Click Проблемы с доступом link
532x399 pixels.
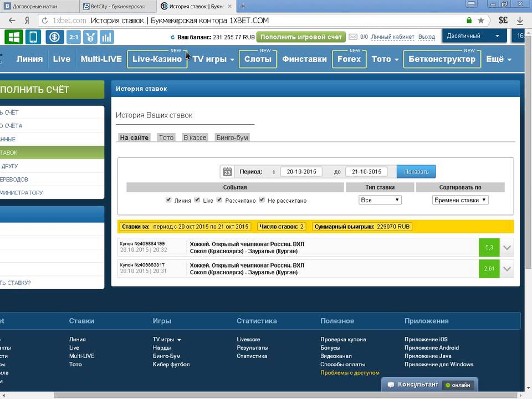coord(350,372)
